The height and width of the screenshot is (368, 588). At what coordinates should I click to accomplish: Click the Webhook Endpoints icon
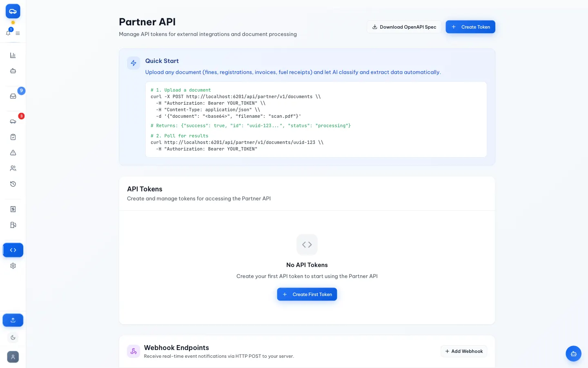click(x=134, y=351)
